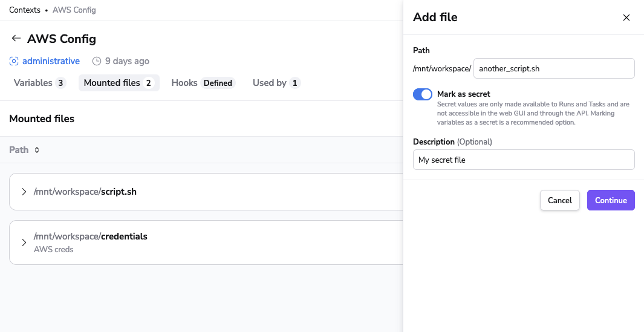
Task: Toggle off Mark as secret switch
Action: 423,94
